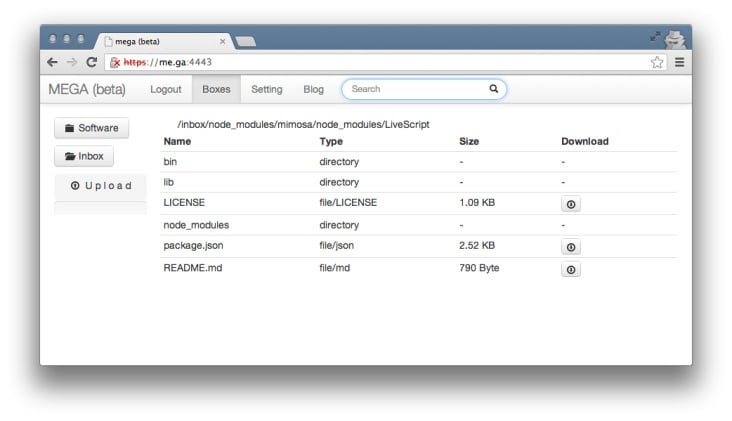
Task: Select the Boxes nav item
Action: 216,89
